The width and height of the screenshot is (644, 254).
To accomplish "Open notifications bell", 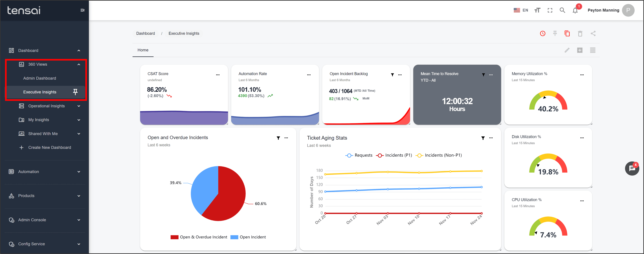I will pyautogui.click(x=575, y=10).
